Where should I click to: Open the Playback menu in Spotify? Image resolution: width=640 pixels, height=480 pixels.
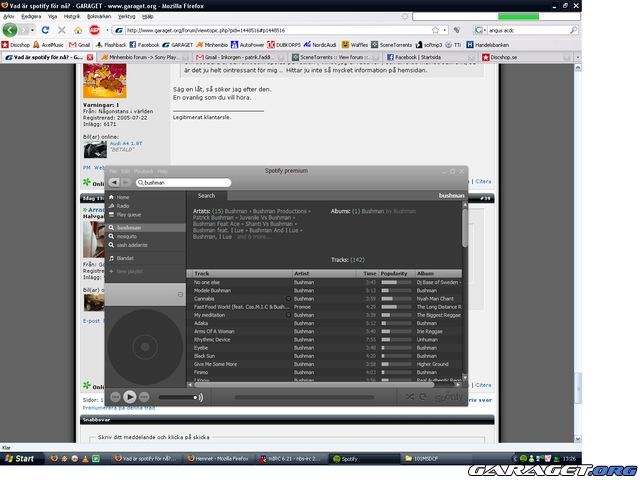point(144,171)
